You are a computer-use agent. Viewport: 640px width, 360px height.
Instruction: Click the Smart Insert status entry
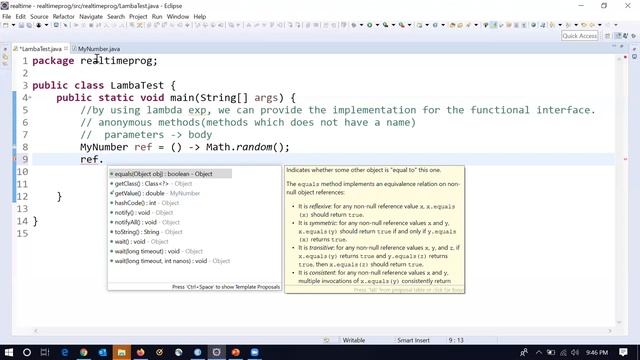click(413, 340)
